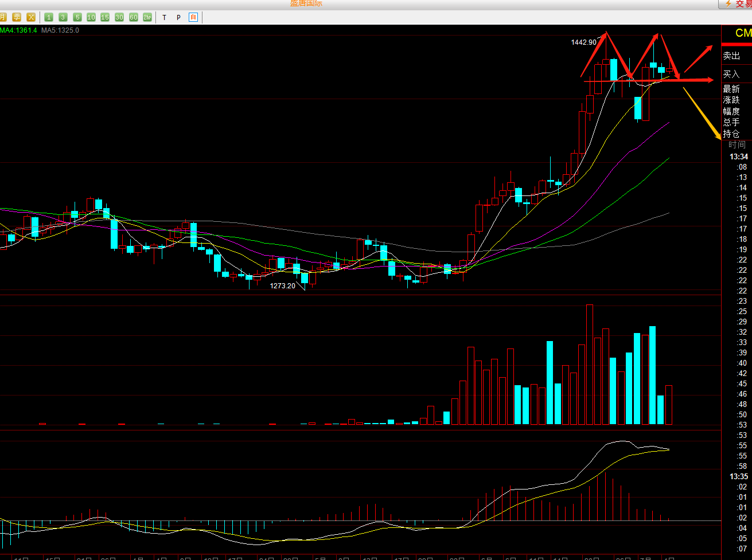Switch chart to quarterly period (季)
Screen dimensions: 752x560
click(x=17, y=17)
